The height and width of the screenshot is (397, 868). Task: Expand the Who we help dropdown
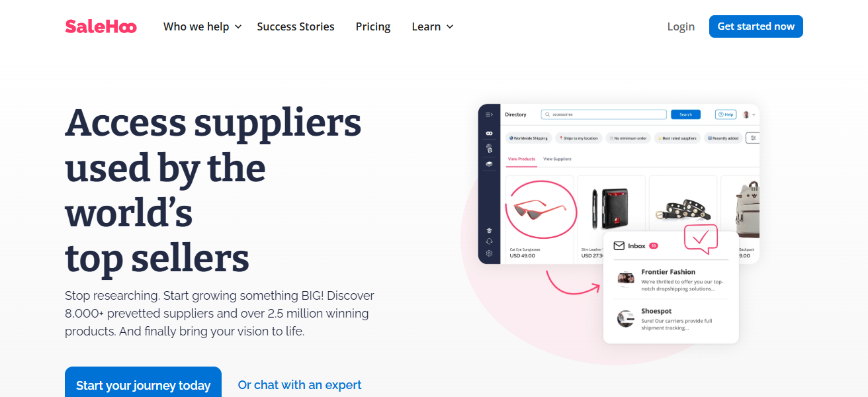[x=202, y=26]
